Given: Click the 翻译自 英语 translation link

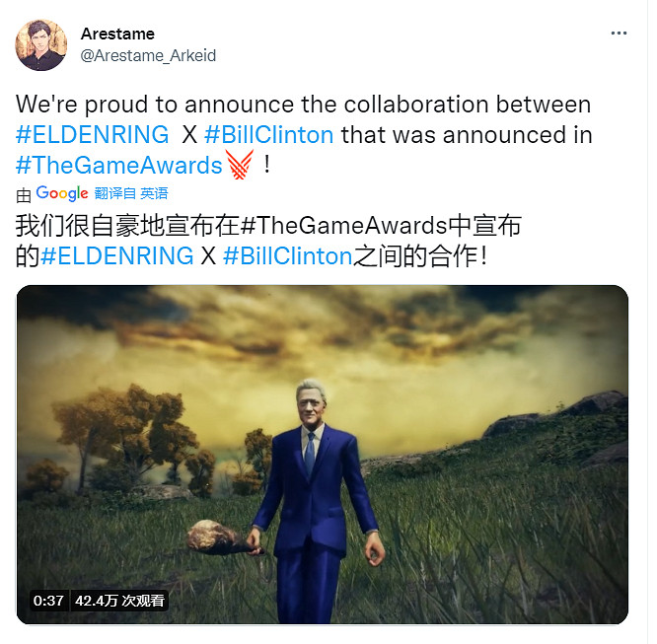Looking at the screenshot, I should [131, 193].
